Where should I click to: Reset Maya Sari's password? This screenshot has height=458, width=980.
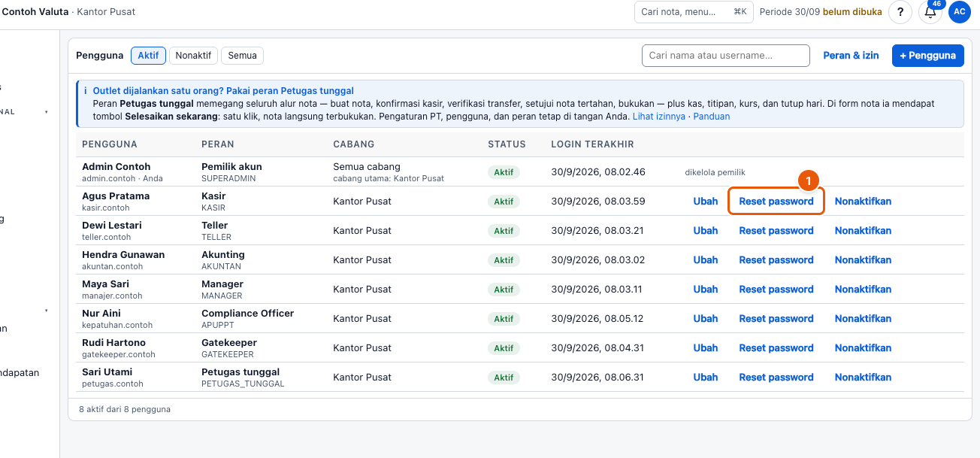click(x=776, y=290)
